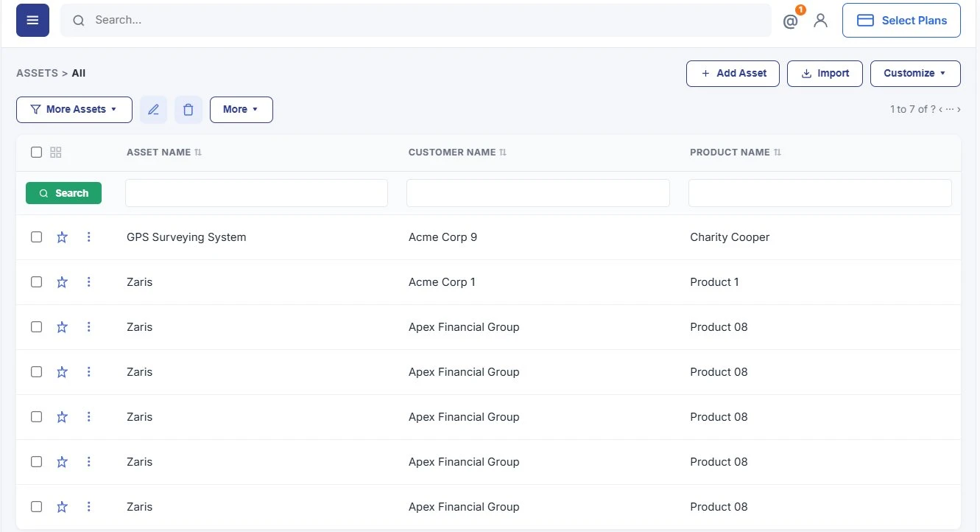Image resolution: width=980 pixels, height=532 pixels.
Task: Sort by Asset Name column arrows
Action: click(x=198, y=153)
